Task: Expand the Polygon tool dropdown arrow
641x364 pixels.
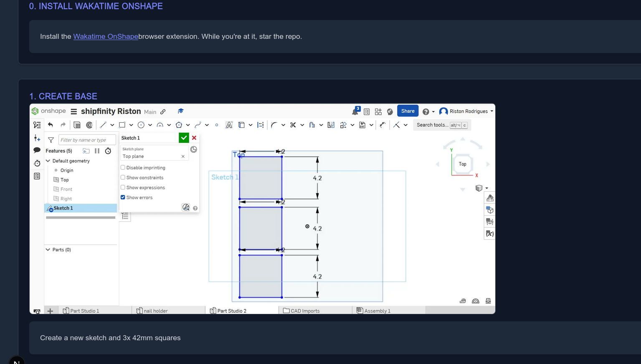Action: (188, 125)
